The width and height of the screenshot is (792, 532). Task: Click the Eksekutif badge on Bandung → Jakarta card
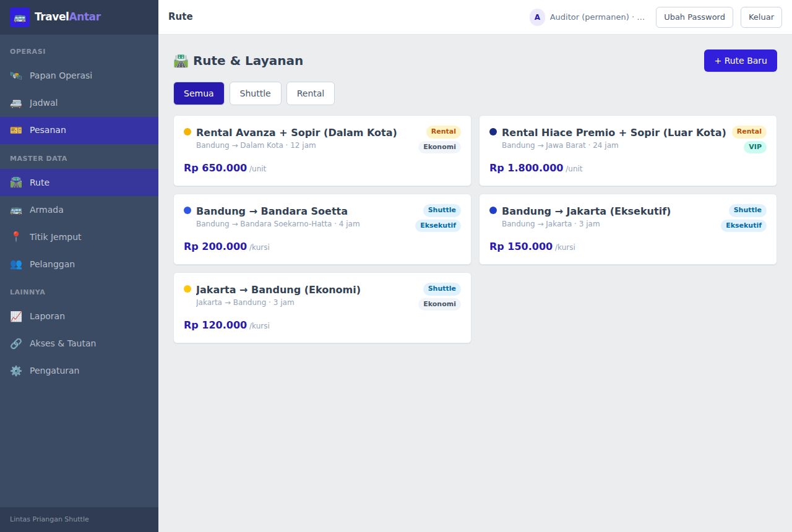(x=744, y=226)
